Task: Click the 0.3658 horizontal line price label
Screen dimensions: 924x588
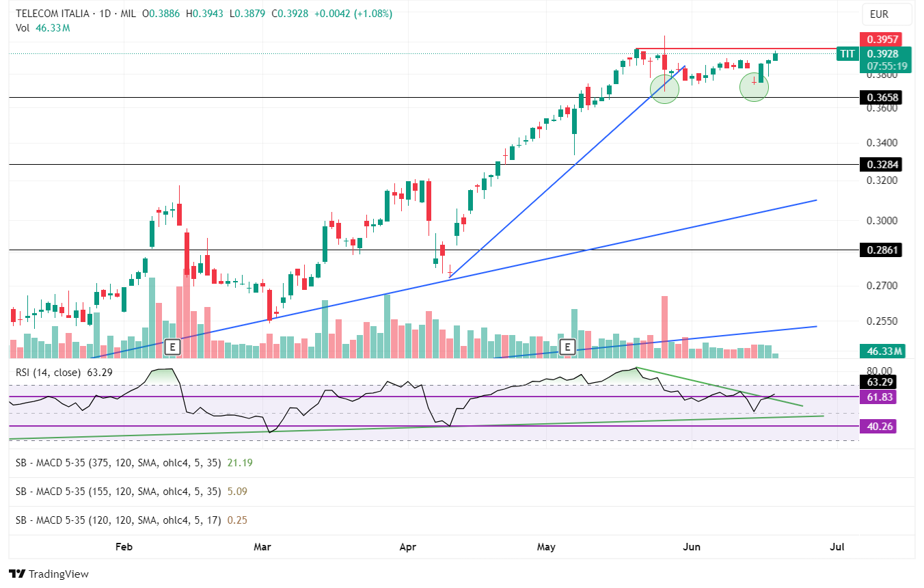Action: (880, 97)
